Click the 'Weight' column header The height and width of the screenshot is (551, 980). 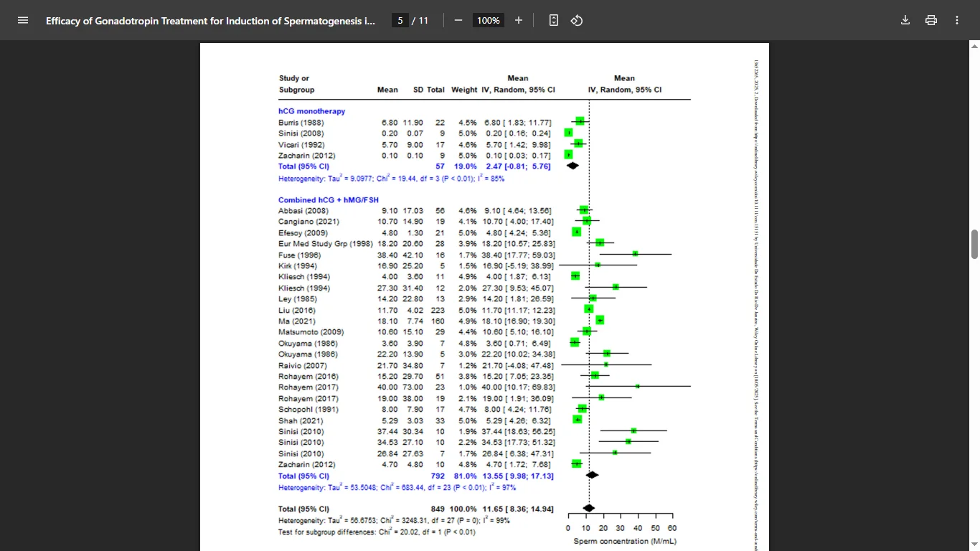click(x=464, y=90)
